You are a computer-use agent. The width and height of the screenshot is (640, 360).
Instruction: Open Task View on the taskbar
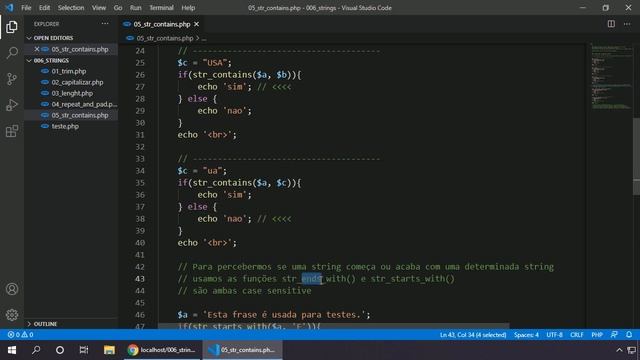click(x=84, y=350)
